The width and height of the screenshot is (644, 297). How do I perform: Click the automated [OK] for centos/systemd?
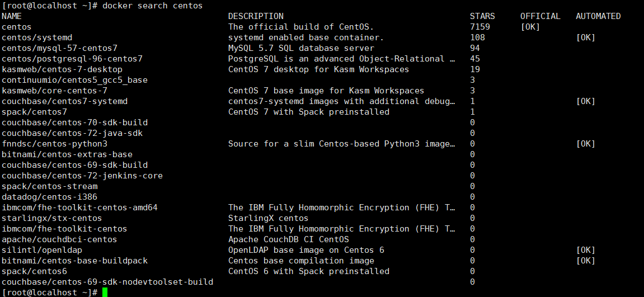(585, 38)
